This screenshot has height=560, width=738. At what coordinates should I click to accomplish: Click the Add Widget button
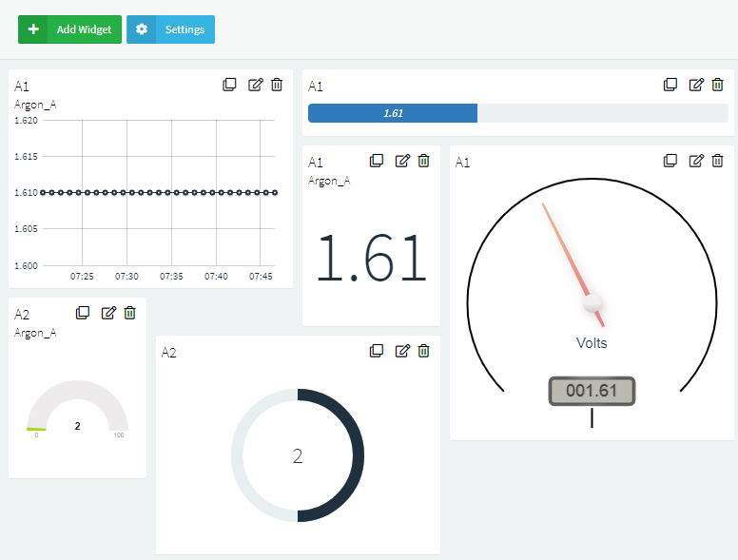click(x=69, y=29)
